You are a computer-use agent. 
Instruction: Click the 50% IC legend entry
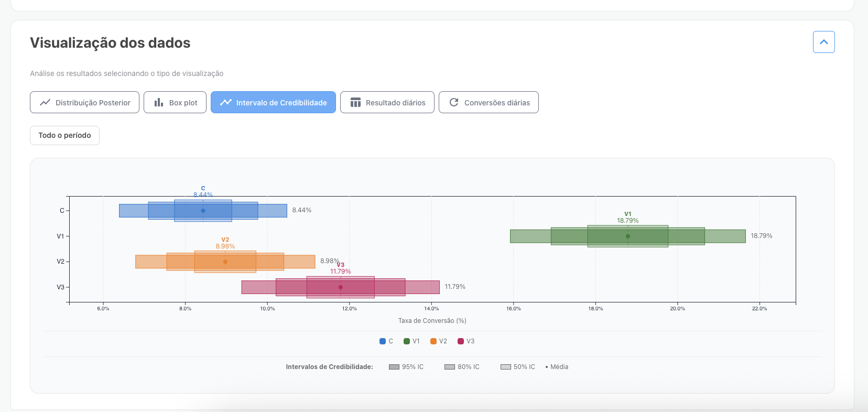click(518, 367)
